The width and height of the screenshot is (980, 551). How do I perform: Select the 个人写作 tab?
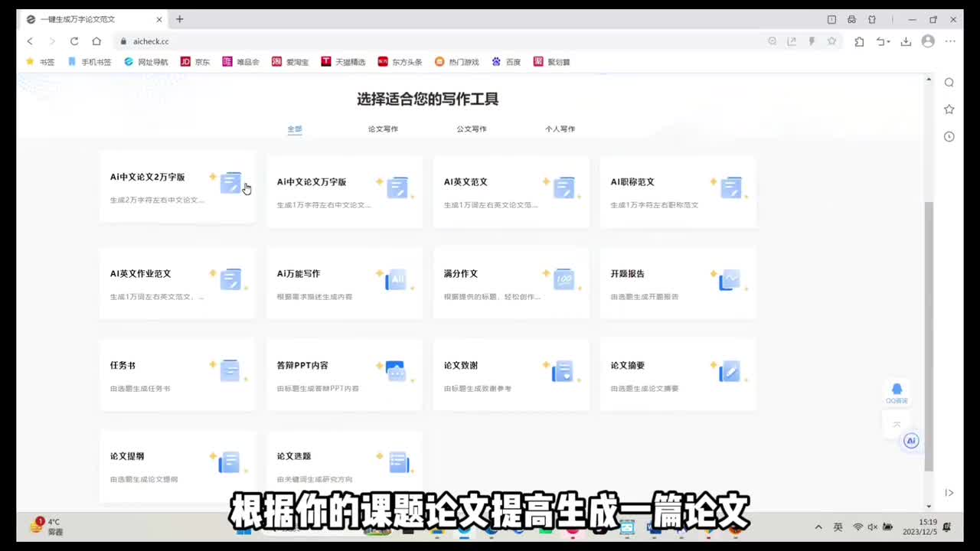[x=560, y=129]
